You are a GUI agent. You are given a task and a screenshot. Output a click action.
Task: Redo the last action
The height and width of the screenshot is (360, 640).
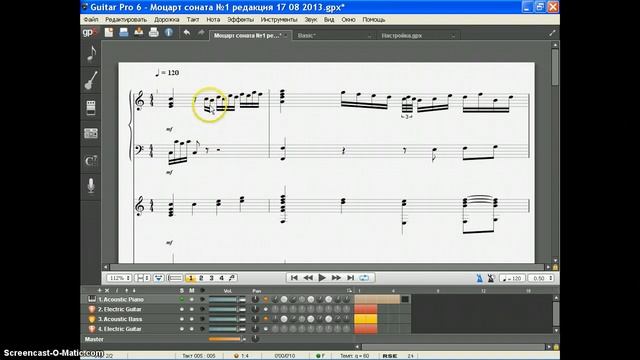(201, 33)
